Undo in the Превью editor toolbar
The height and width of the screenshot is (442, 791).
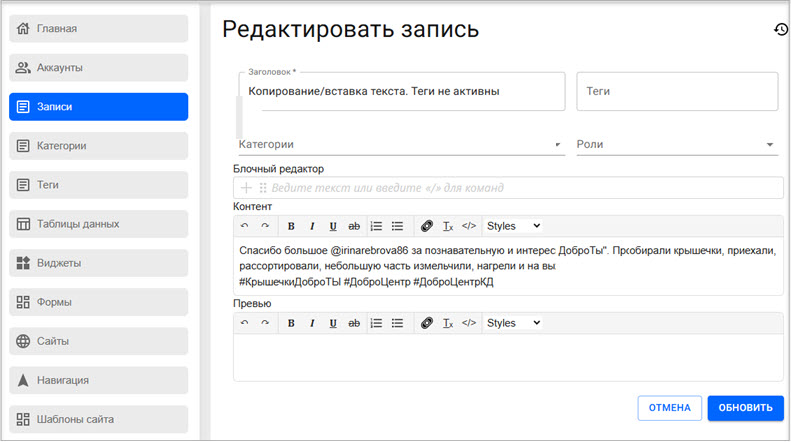click(x=245, y=323)
